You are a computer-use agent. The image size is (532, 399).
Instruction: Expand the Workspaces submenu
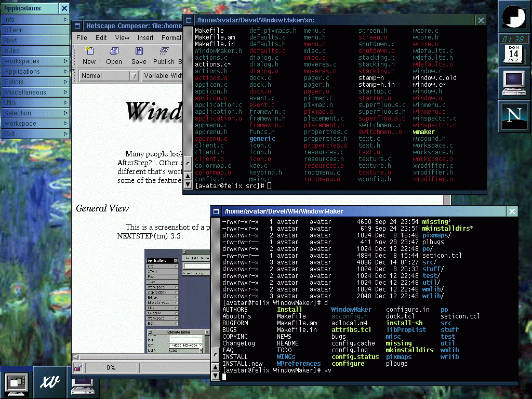(36, 61)
